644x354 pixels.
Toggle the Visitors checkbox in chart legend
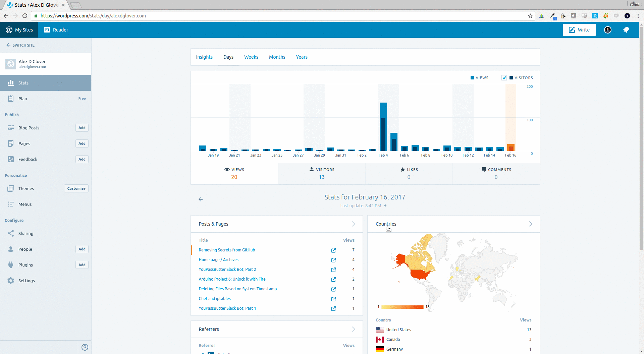point(504,78)
